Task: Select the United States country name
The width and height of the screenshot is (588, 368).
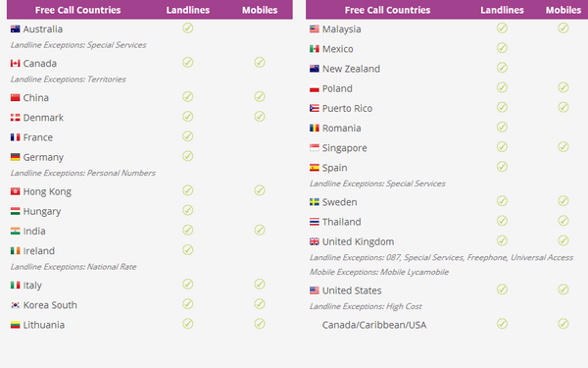Action: click(x=352, y=290)
